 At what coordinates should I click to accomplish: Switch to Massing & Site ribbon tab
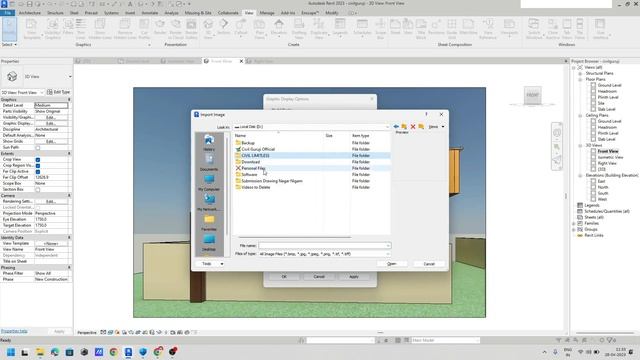198,13
